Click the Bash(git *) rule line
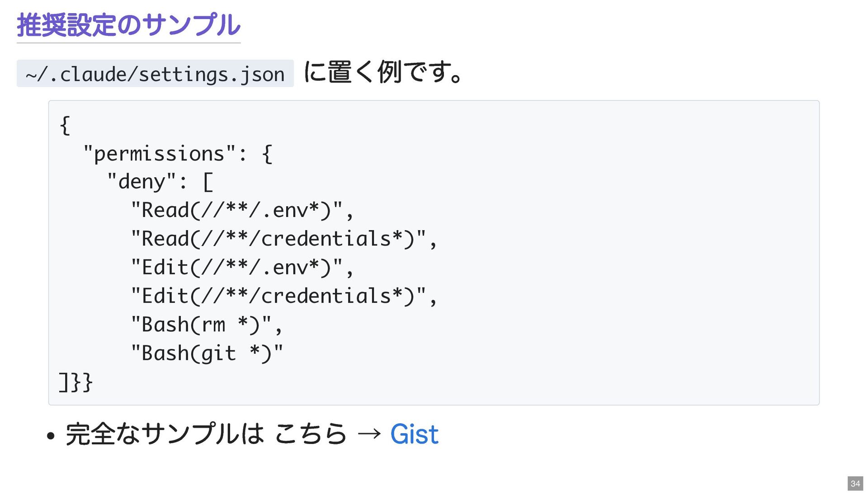Viewport: 868px width, 496px height. pos(207,353)
